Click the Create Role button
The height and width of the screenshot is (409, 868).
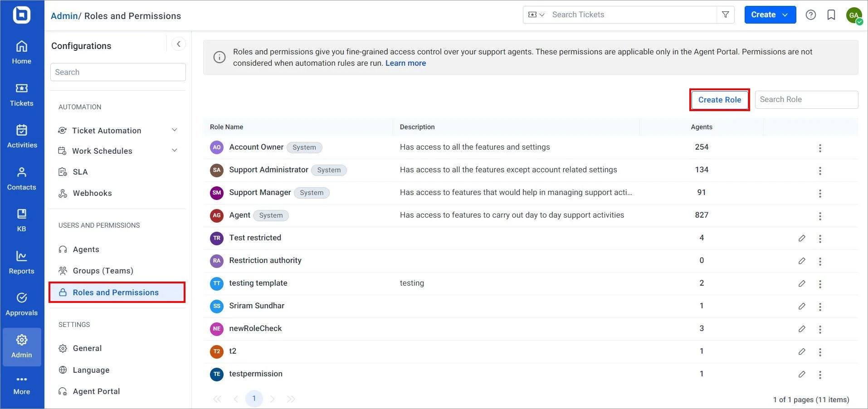719,100
